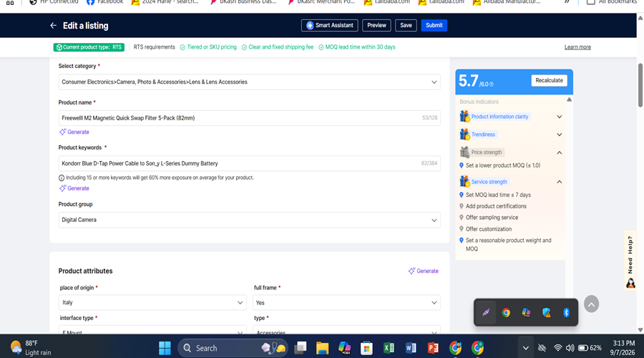Open File Explorer from taskbar

[323, 348]
